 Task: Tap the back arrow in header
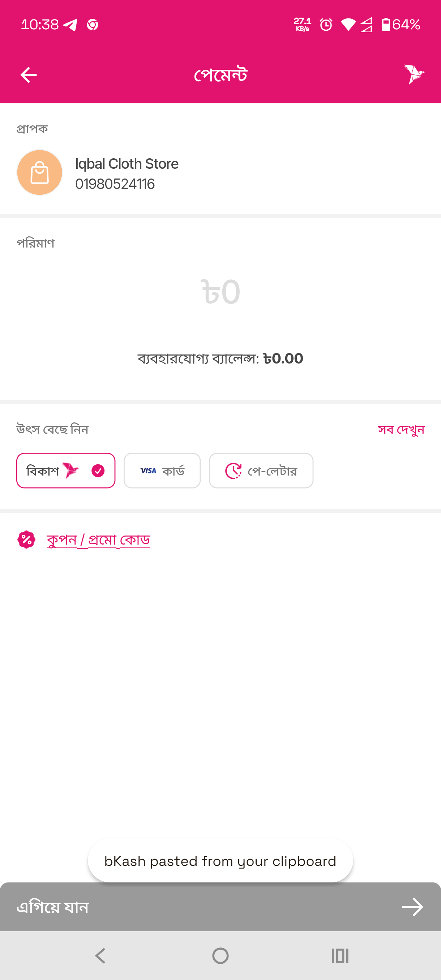29,75
